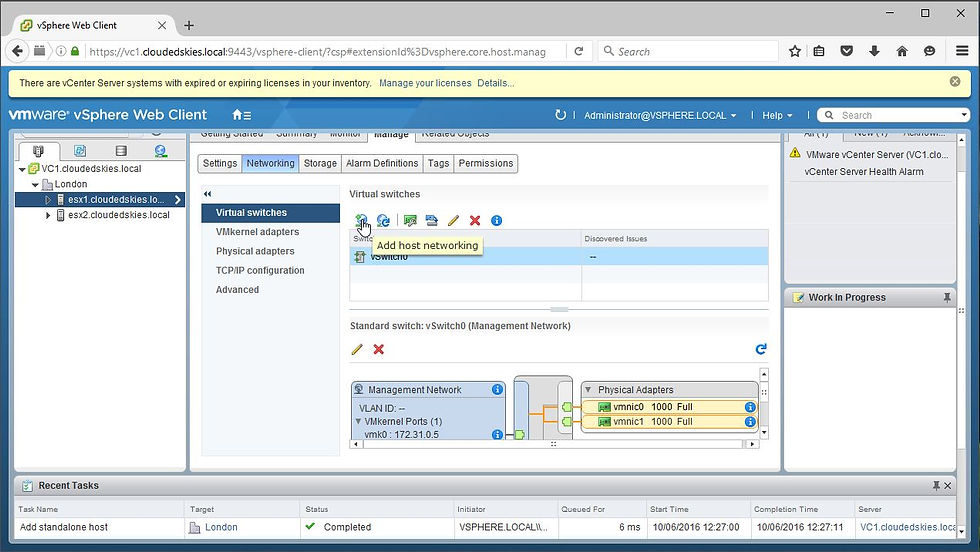
Task: Click the pencil under Standard switch vSwitch0
Action: pyautogui.click(x=357, y=349)
